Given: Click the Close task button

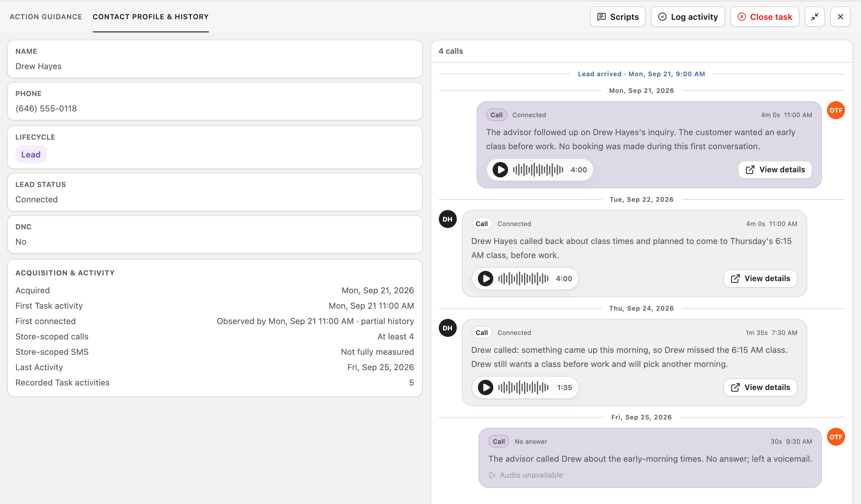Looking at the screenshot, I should click(765, 17).
